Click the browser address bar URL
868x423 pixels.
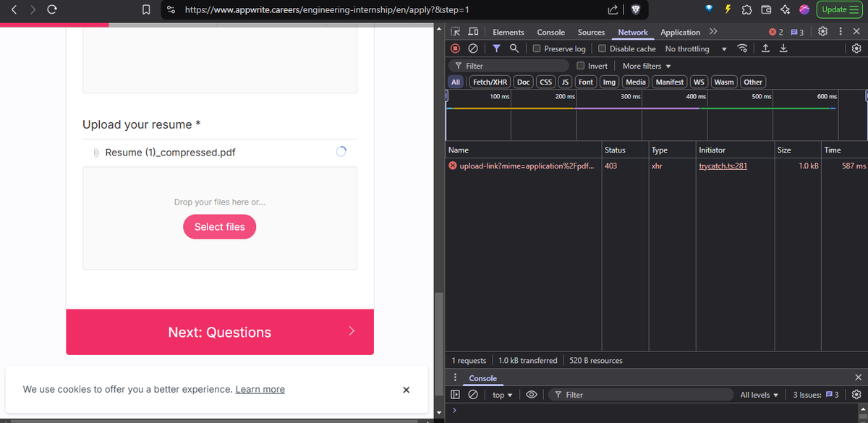pyautogui.click(x=327, y=9)
